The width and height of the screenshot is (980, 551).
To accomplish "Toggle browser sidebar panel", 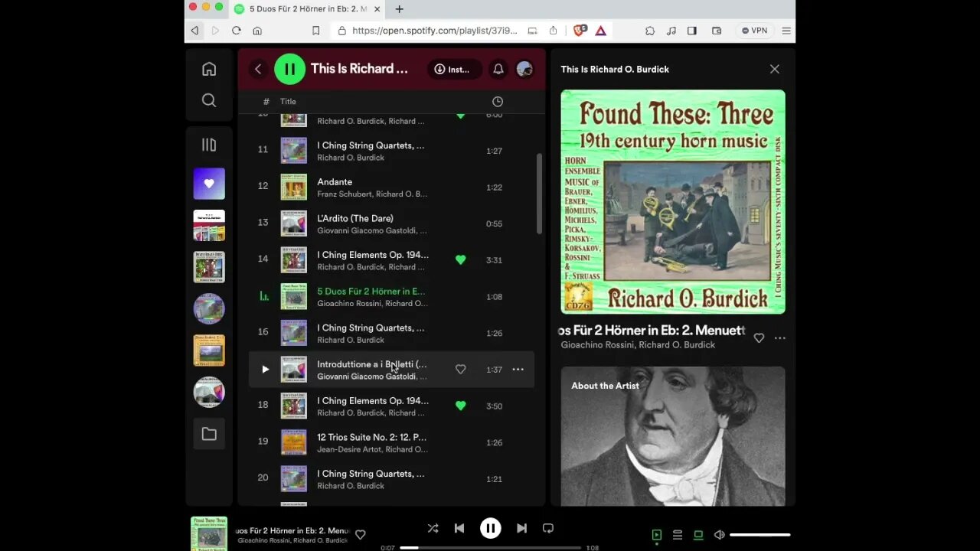I will (x=692, y=31).
